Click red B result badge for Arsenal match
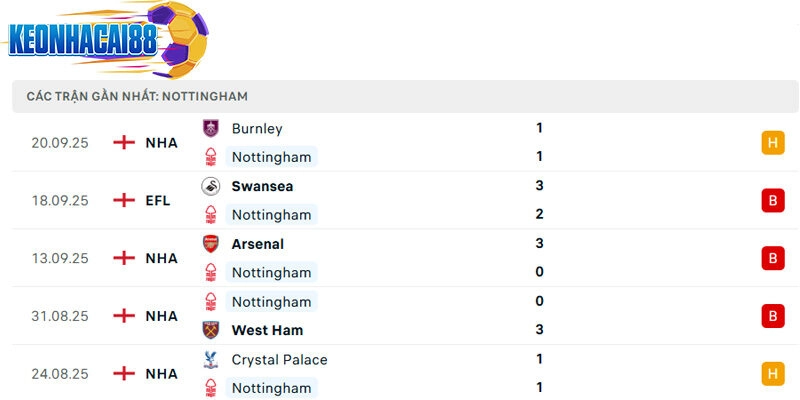Screen dimensions: 800x400 772,258
